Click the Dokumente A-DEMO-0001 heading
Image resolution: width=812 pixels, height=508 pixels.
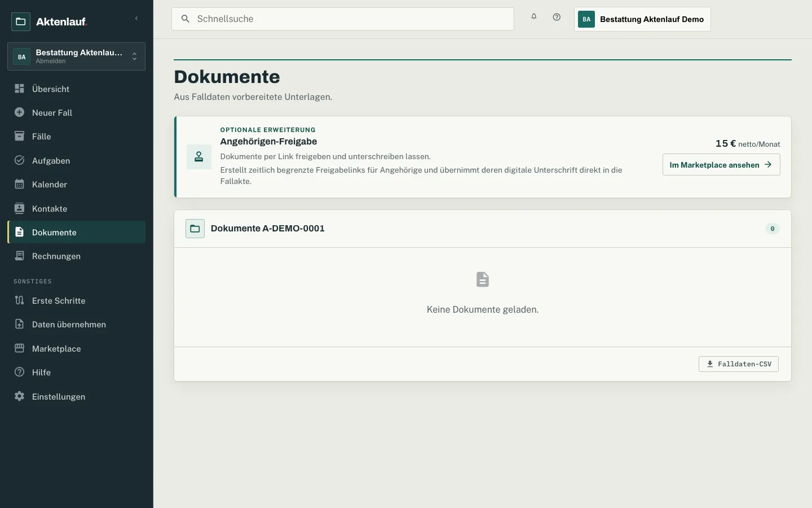pos(268,229)
